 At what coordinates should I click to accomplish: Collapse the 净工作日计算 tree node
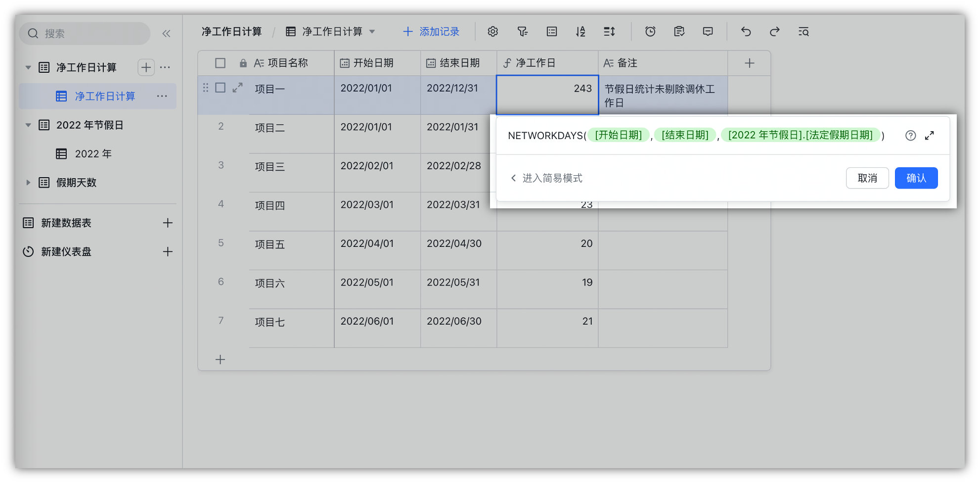click(28, 67)
